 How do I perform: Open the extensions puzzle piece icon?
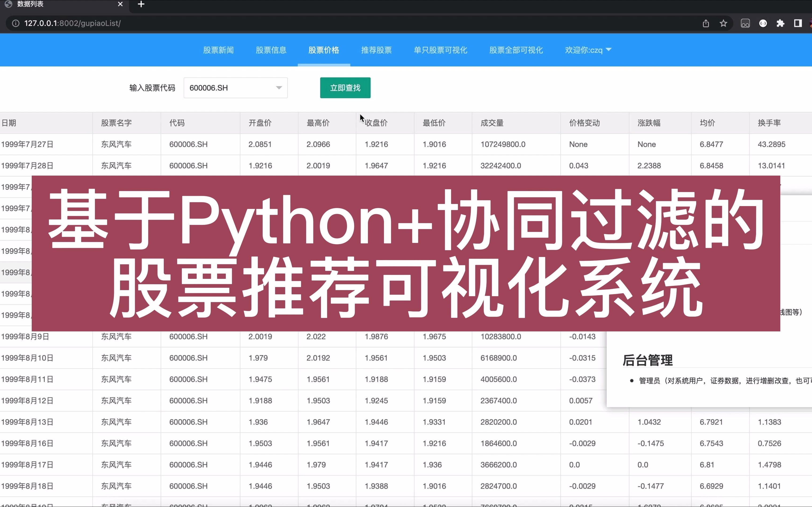[x=781, y=23]
